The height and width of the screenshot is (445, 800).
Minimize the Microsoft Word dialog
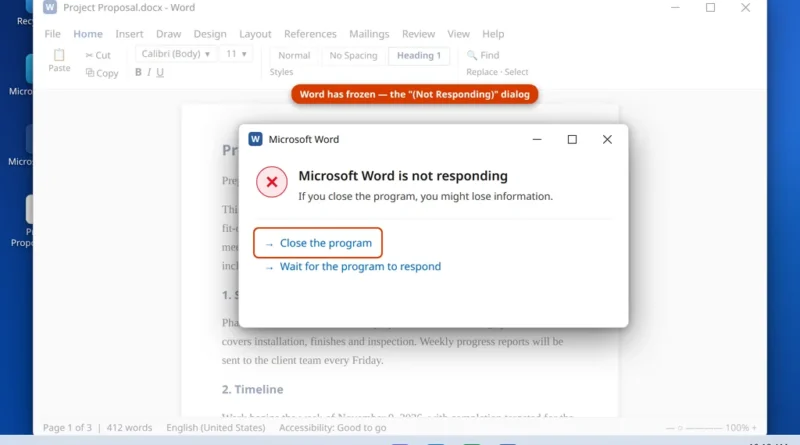537,139
